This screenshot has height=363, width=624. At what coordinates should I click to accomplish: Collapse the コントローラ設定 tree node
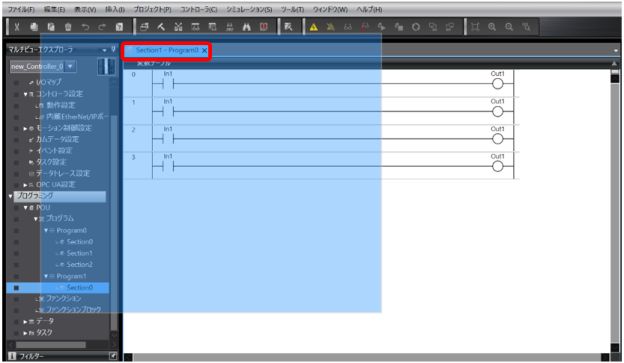point(25,94)
